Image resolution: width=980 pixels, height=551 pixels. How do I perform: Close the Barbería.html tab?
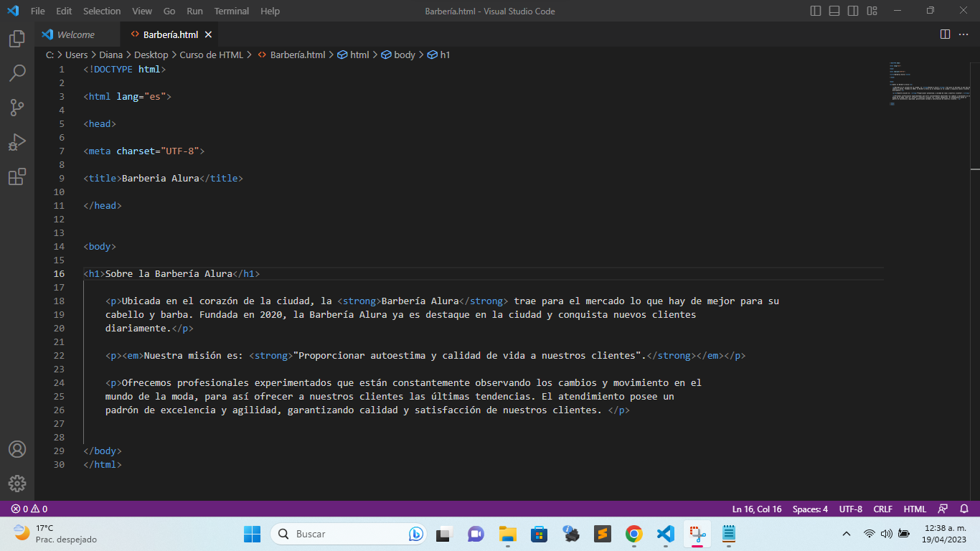tap(209, 34)
